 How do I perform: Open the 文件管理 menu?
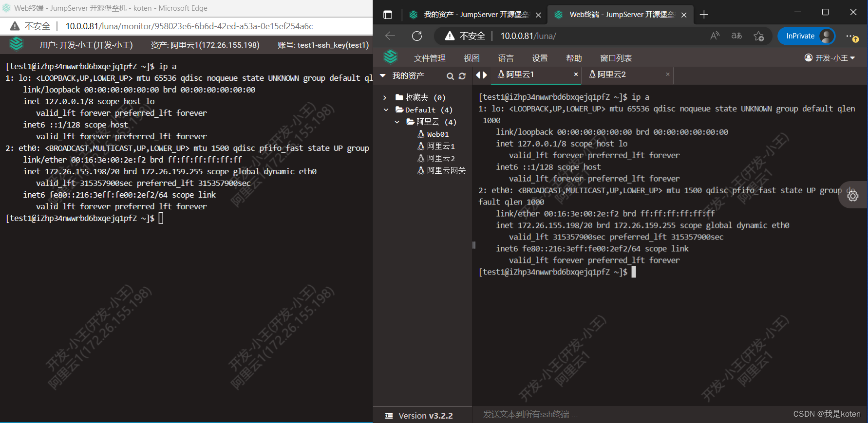point(430,58)
